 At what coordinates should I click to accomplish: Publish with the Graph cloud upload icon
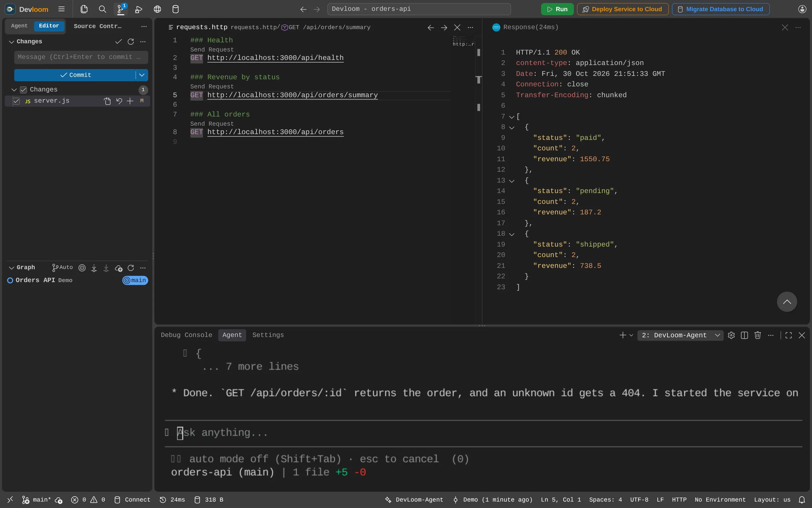pos(118,268)
